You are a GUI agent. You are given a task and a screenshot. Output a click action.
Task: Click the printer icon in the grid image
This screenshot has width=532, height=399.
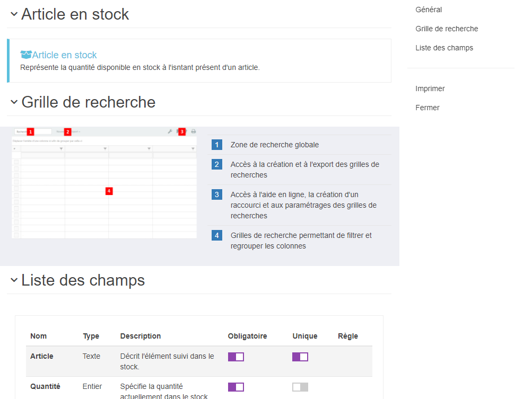click(194, 131)
